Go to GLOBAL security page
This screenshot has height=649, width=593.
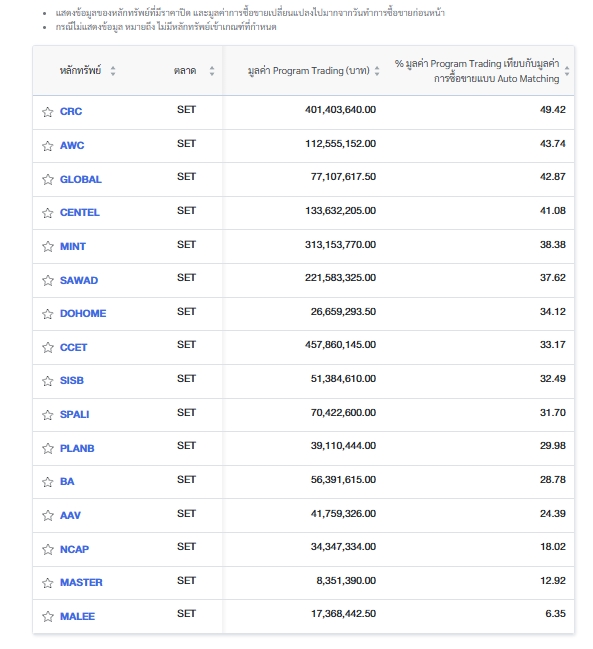[x=81, y=179]
